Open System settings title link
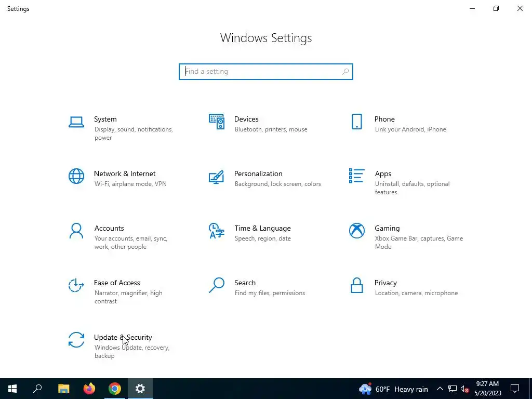This screenshot has height=399, width=532. pos(105,119)
